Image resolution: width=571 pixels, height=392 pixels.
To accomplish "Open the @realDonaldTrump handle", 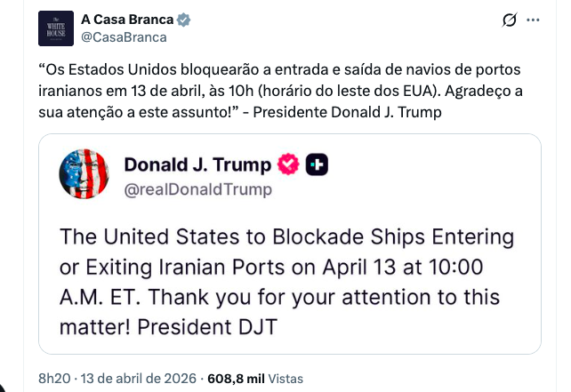I will point(197,188).
